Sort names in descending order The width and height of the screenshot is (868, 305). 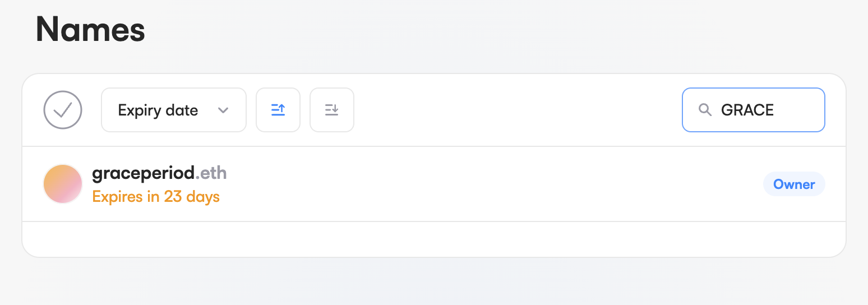point(332,110)
